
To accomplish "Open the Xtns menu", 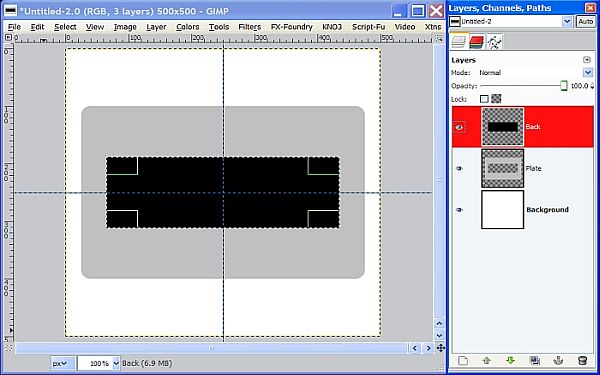I will 433,27.
